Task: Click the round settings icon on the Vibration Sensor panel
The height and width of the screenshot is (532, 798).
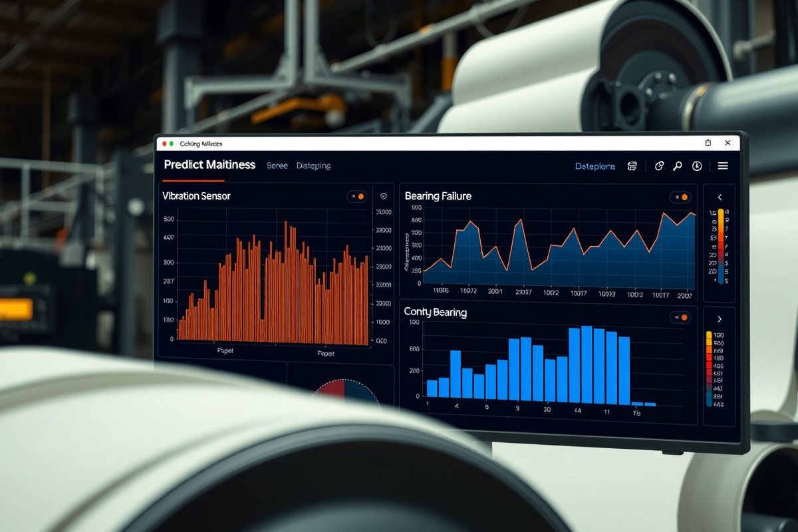Action: tap(383, 196)
